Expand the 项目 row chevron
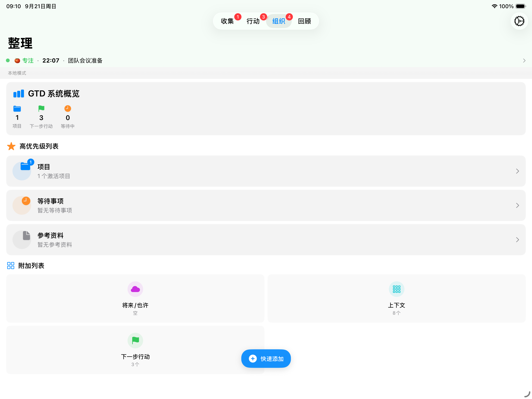This screenshot has height=399, width=532. [517, 171]
